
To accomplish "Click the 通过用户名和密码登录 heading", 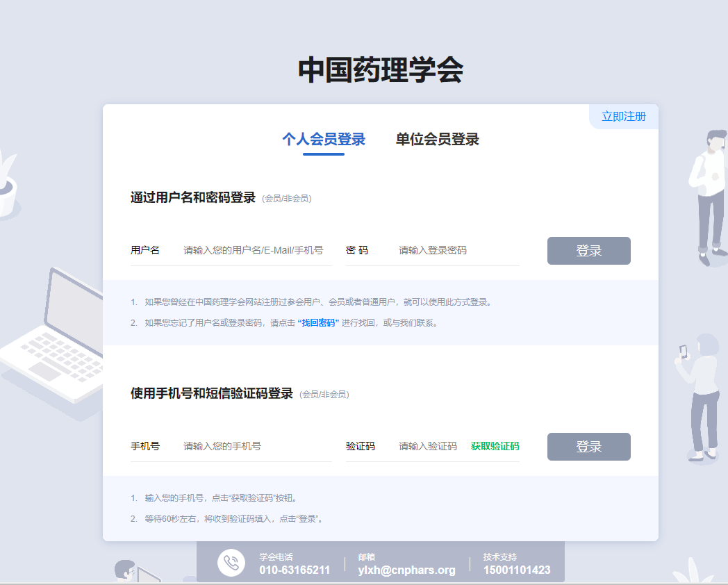I will pos(192,198).
